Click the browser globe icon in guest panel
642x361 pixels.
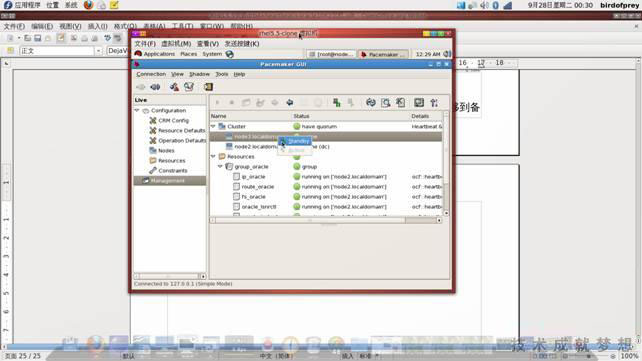pyautogui.click(x=230, y=54)
